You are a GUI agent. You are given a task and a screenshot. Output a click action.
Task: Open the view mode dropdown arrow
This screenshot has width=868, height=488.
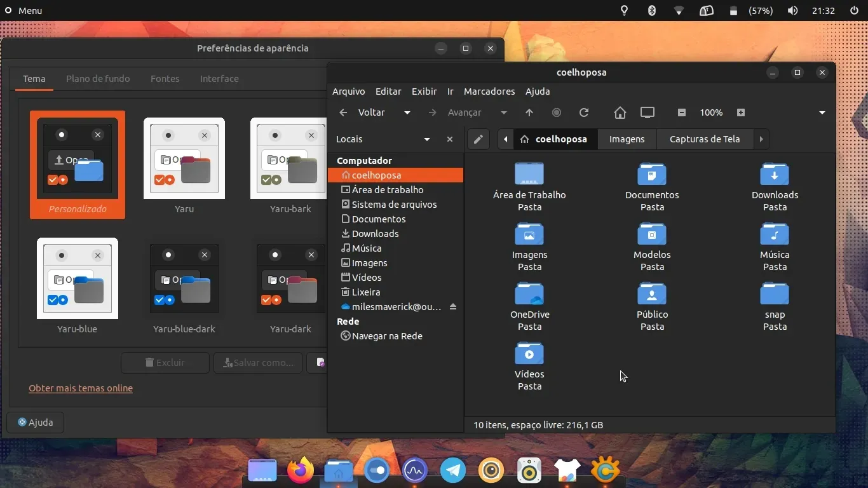(x=822, y=112)
